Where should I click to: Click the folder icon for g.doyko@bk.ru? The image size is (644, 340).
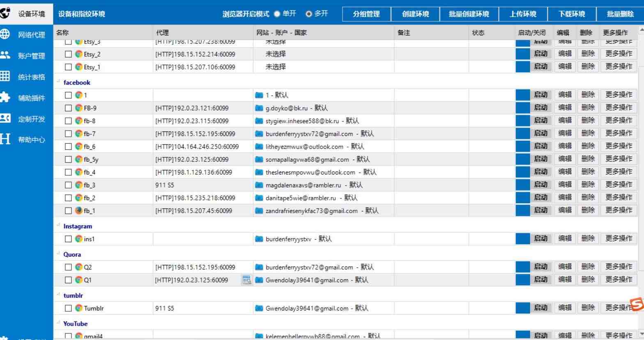[259, 108]
